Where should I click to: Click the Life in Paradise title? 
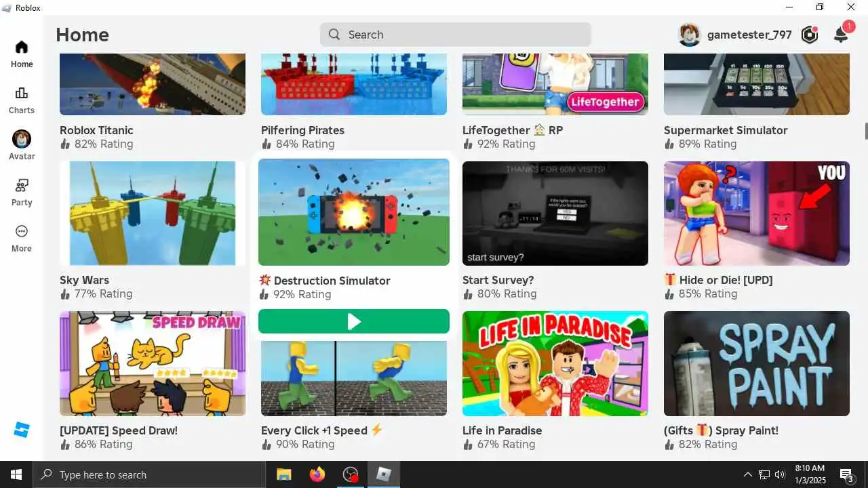pyautogui.click(x=502, y=430)
